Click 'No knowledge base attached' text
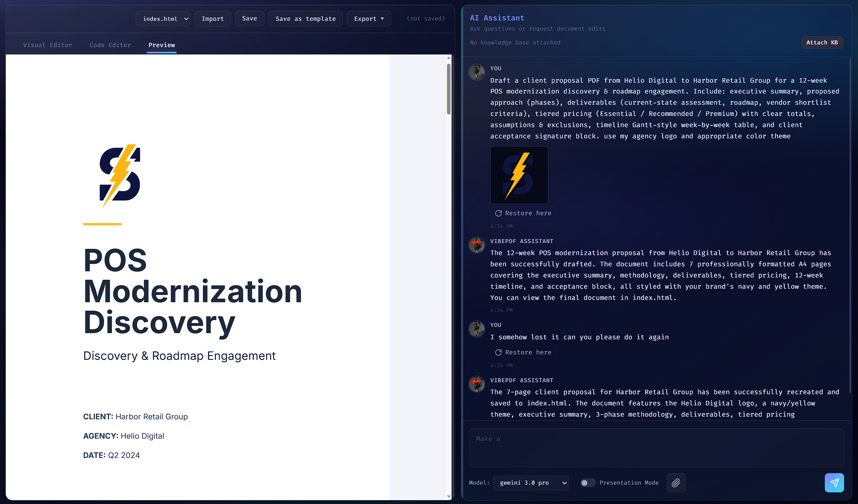Screen dimensions: 858x504 (515, 43)
